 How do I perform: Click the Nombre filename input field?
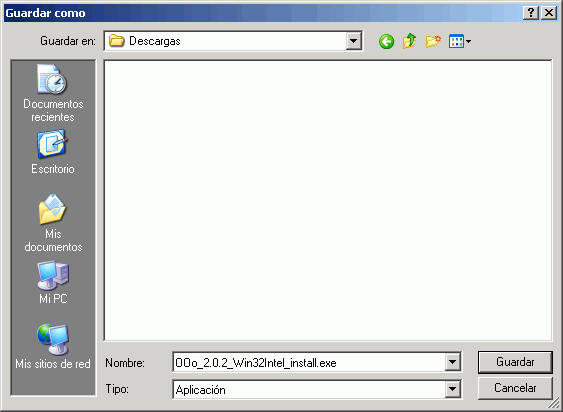(x=309, y=362)
